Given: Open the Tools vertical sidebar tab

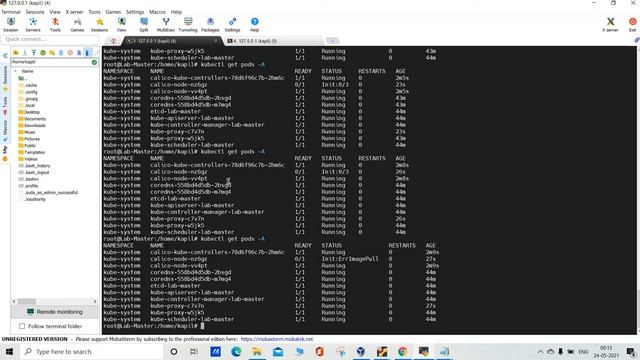Looking at the screenshot, I should click(5, 105).
